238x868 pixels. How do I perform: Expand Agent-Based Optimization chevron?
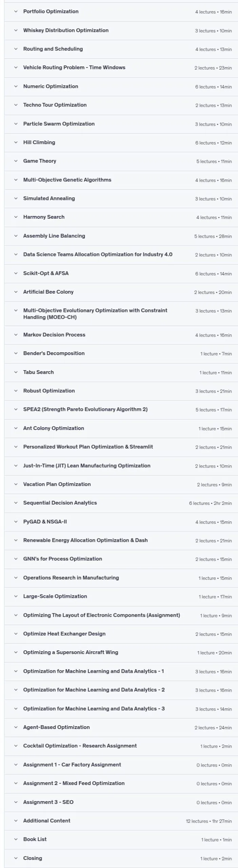[x=16, y=727]
